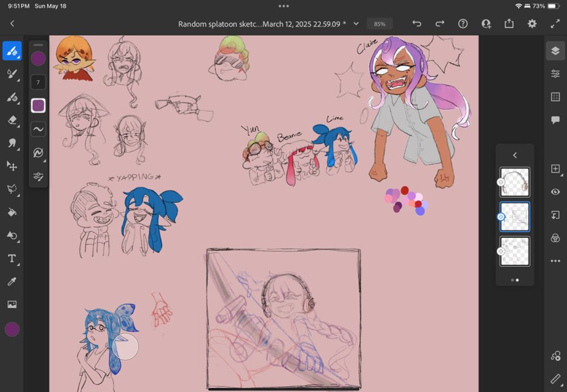Activate the Text tool
This screenshot has width=567, height=392.
pos(12,258)
